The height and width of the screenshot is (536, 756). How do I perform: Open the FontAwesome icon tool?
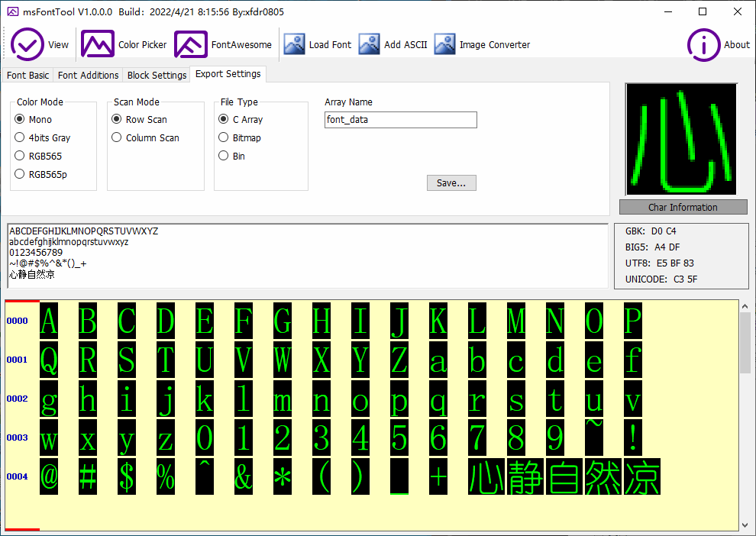[191, 44]
